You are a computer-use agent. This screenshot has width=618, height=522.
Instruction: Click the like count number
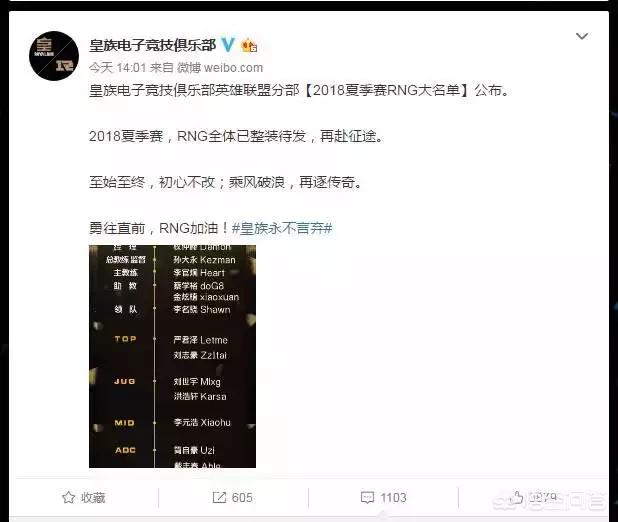[543, 498]
